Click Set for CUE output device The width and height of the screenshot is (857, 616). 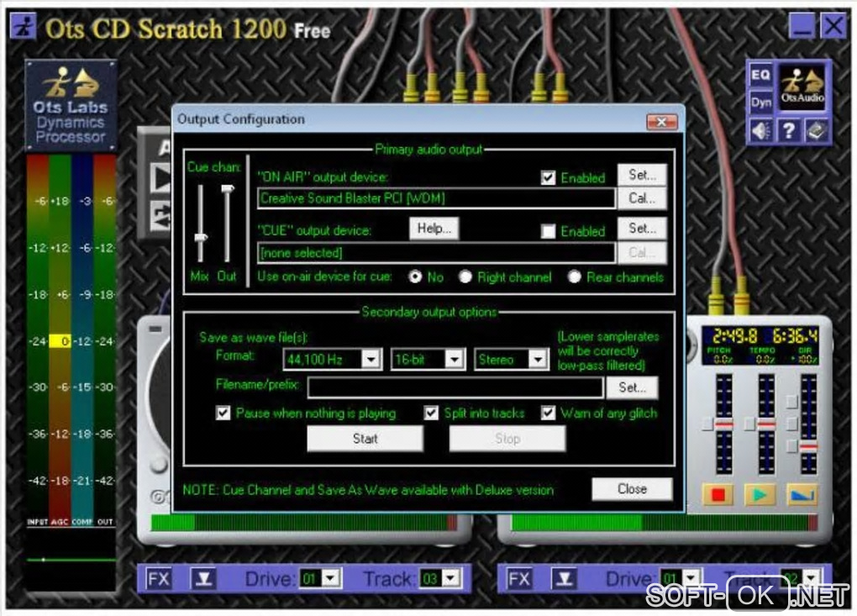(642, 229)
